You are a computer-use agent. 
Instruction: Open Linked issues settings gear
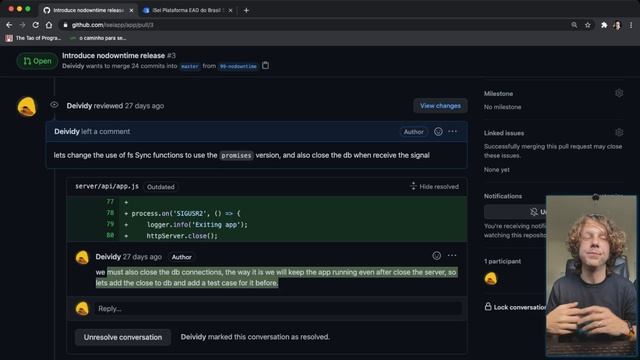click(x=619, y=132)
